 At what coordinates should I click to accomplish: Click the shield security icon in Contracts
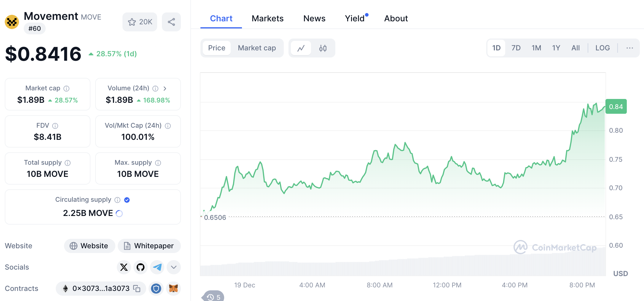(156, 289)
